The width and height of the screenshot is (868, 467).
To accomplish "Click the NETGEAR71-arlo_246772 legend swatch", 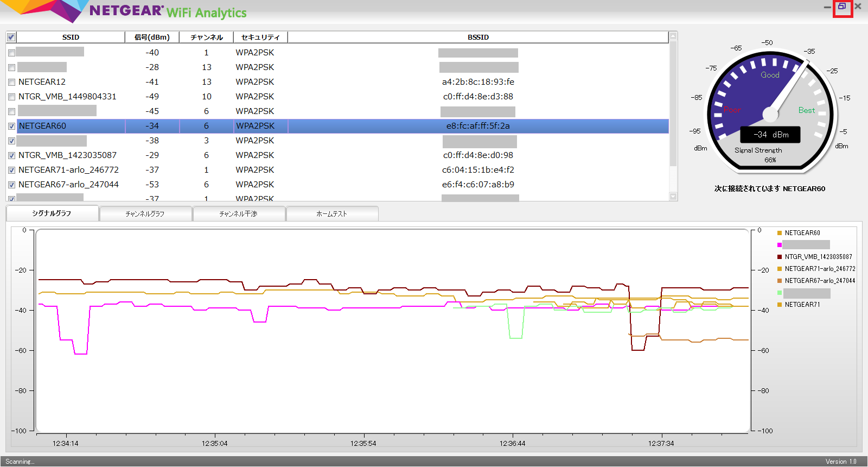I will click(780, 269).
